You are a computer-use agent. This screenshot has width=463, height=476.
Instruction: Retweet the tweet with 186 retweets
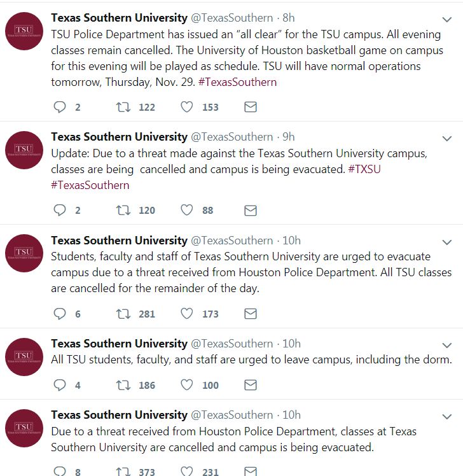[x=123, y=385]
